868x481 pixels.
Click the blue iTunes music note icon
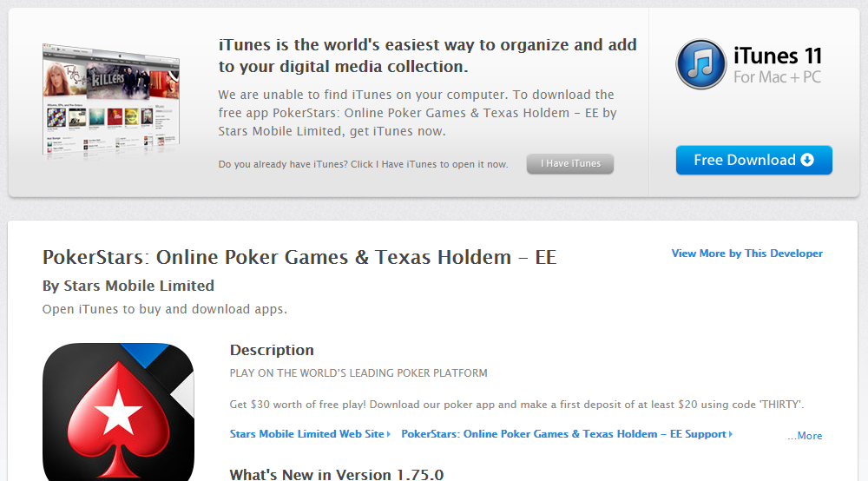700,64
